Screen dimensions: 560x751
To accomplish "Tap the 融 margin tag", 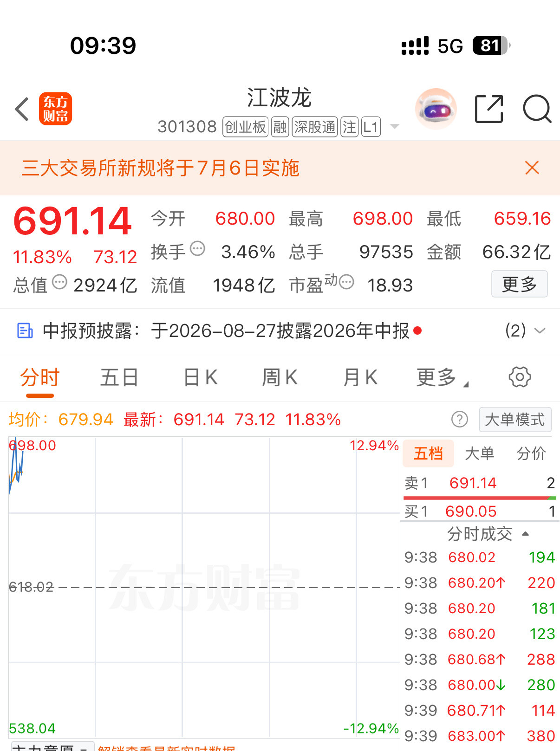I will 280,127.
